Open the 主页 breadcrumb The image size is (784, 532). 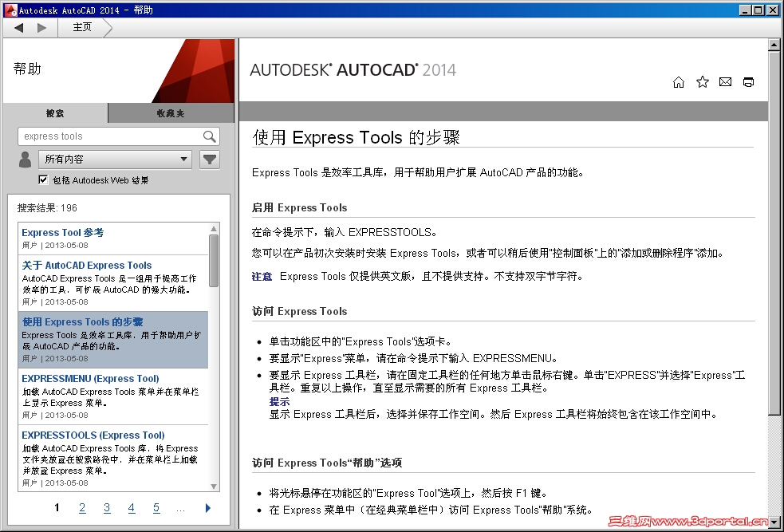(x=82, y=27)
